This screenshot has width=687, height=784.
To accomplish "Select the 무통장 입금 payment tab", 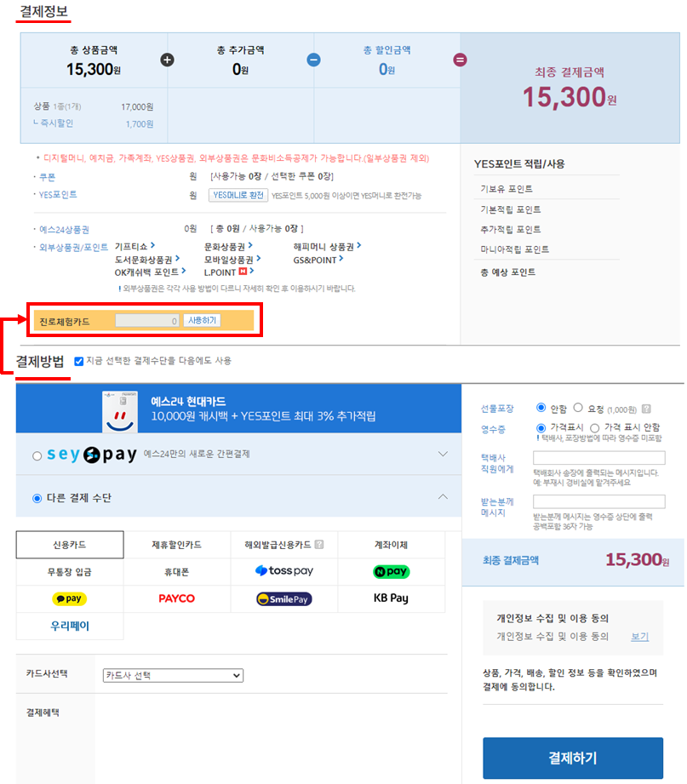I will [x=70, y=571].
